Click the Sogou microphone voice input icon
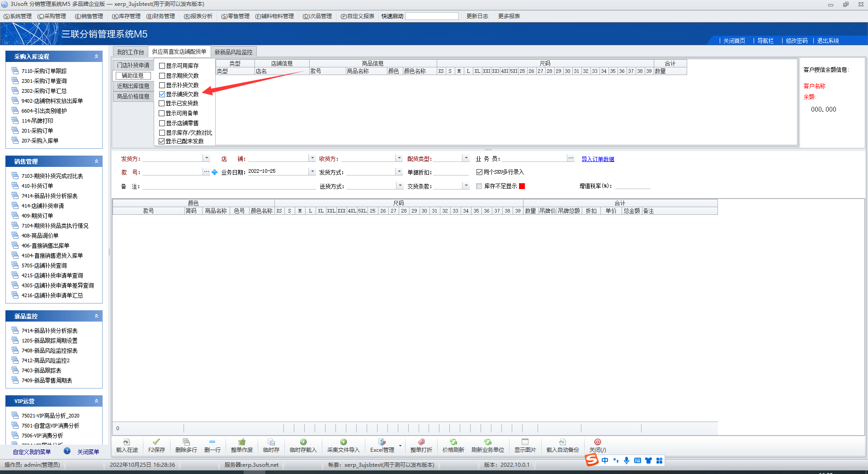Viewport: 868px width, 474px height. click(x=627, y=460)
